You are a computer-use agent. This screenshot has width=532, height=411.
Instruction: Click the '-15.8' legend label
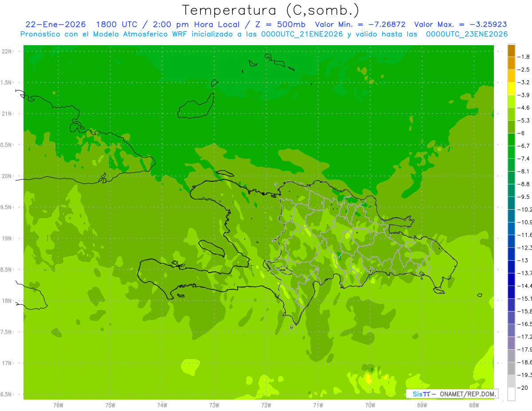pos(525,311)
